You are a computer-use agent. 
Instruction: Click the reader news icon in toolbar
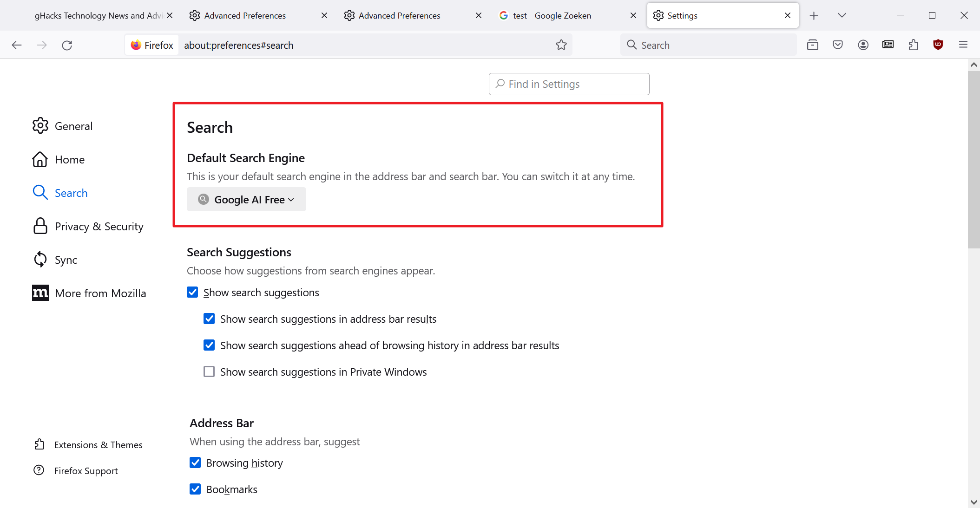click(888, 45)
